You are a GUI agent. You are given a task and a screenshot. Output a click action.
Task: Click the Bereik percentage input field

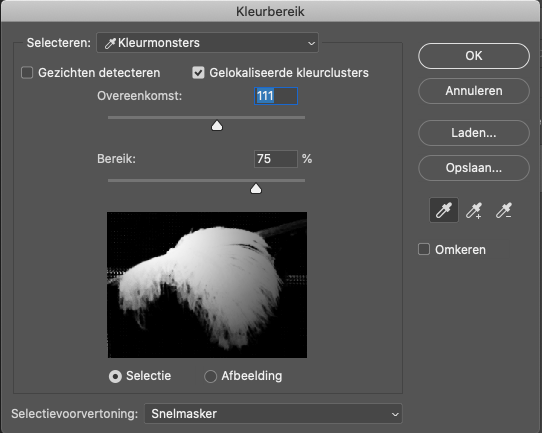click(x=276, y=159)
